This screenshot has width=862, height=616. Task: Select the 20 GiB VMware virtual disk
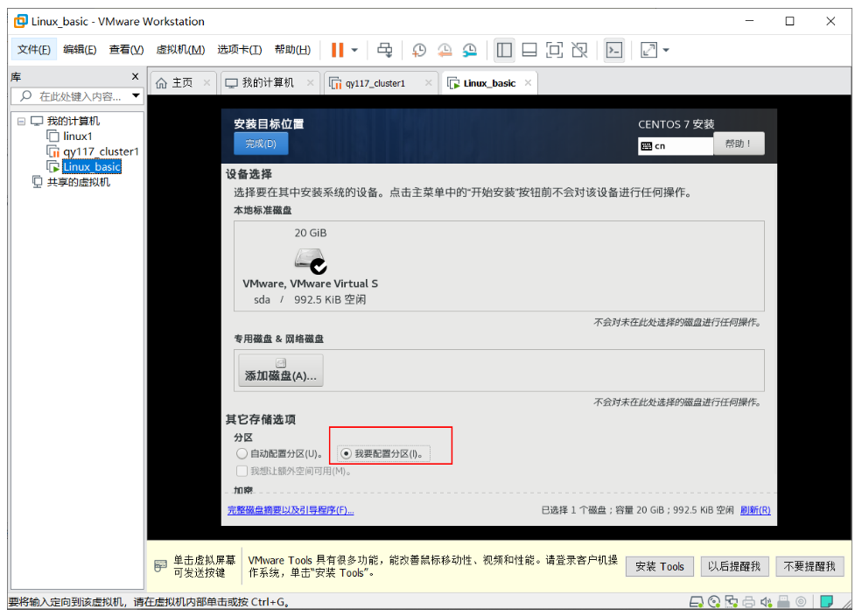[x=310, y=266]
